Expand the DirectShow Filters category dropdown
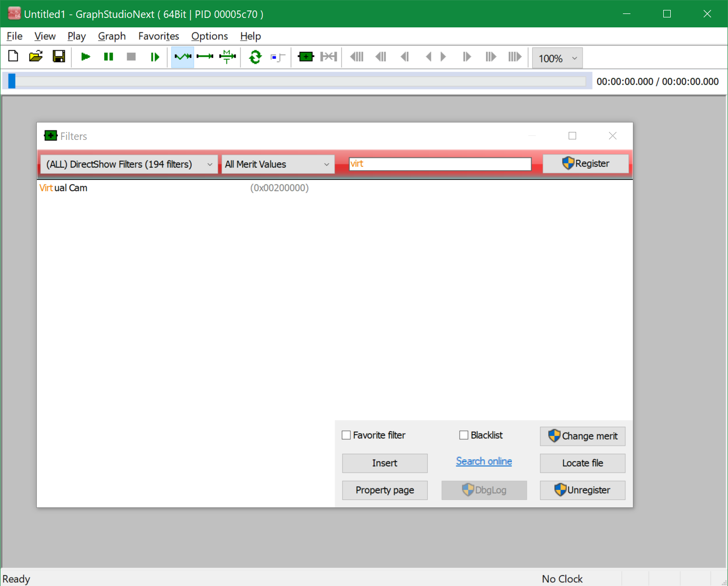 point(128,164)
